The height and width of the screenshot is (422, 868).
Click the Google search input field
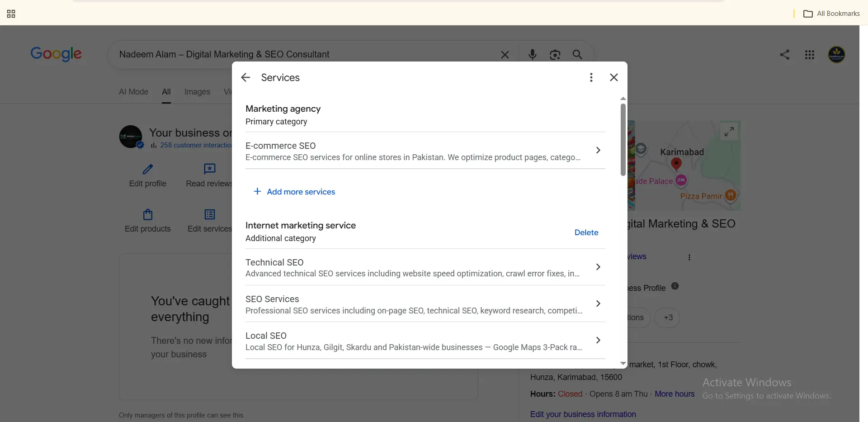(x=307, y=55)
